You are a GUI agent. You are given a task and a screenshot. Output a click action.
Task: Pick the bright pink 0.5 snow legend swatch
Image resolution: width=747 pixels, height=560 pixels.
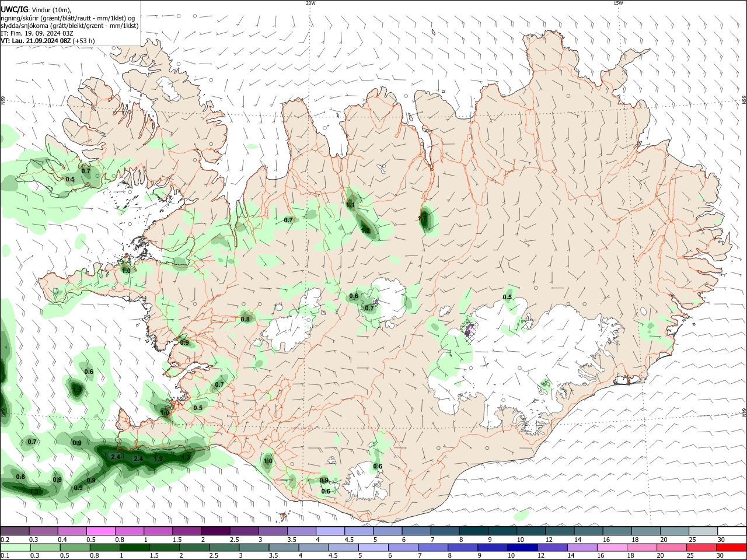(100, 531)
